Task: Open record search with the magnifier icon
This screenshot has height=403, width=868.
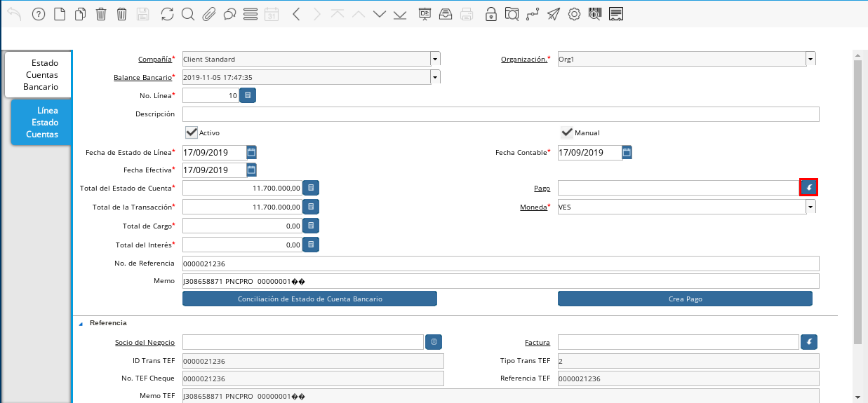Action: pos(187,14)
